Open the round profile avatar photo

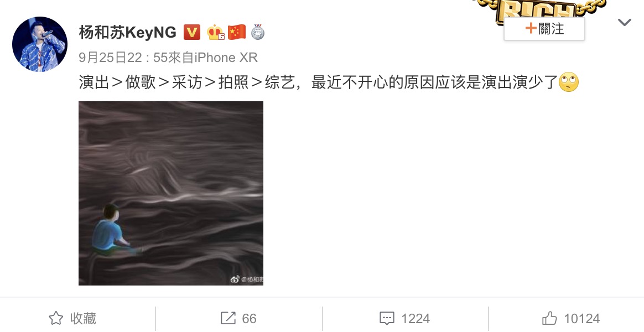(x=40, y=44)
